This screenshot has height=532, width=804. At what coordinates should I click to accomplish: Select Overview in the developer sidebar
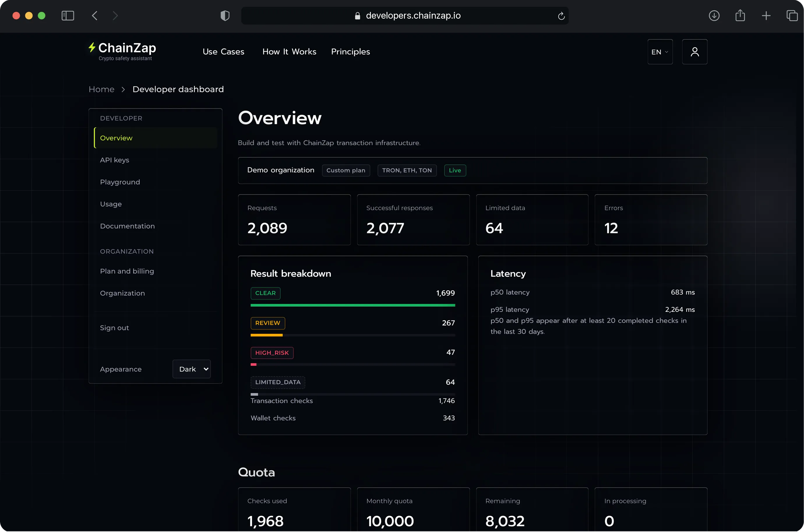(156, 138)
